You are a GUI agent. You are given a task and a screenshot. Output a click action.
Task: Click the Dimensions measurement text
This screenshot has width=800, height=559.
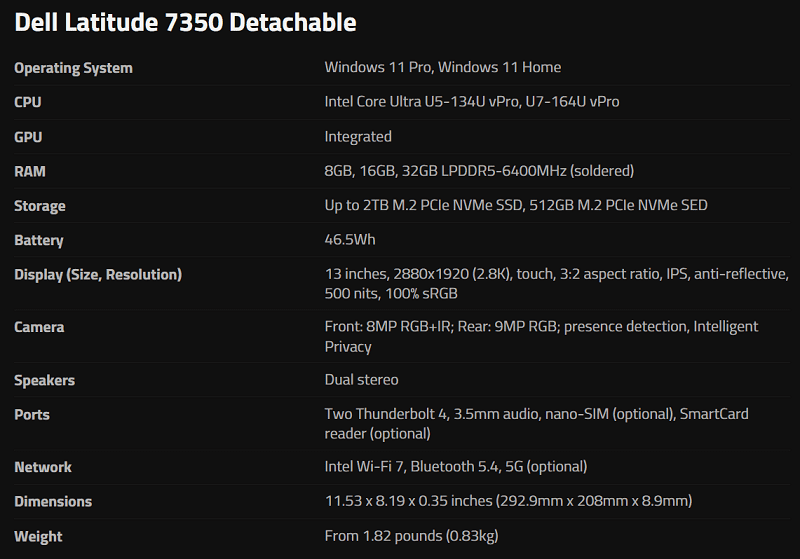click(x=508, y=501)
